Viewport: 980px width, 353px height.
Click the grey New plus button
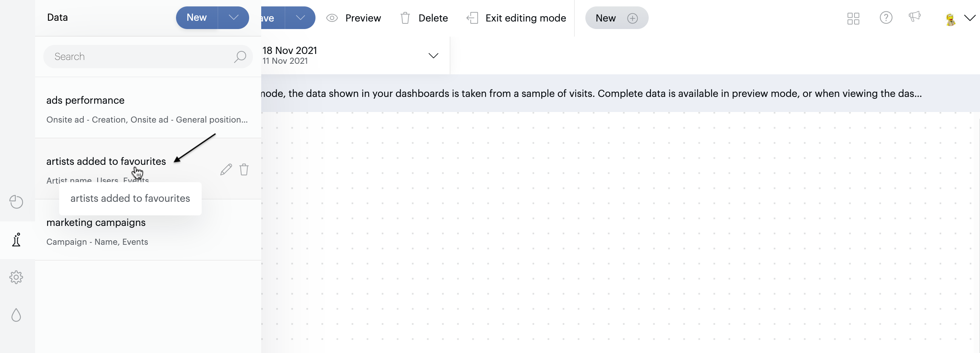(616, 18)
